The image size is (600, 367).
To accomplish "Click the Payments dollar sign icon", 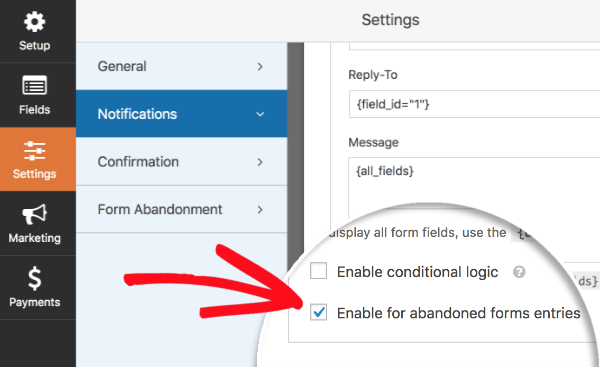I will pos(34,278).
